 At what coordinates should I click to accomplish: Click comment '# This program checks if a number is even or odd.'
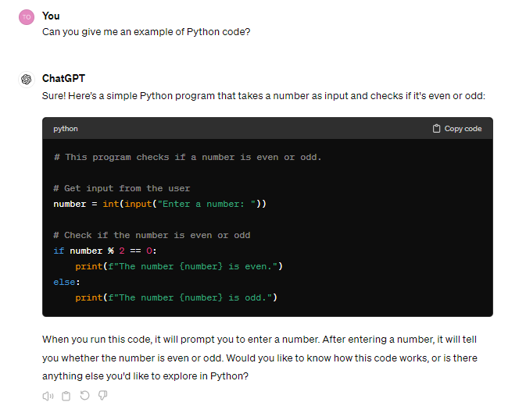188,157
